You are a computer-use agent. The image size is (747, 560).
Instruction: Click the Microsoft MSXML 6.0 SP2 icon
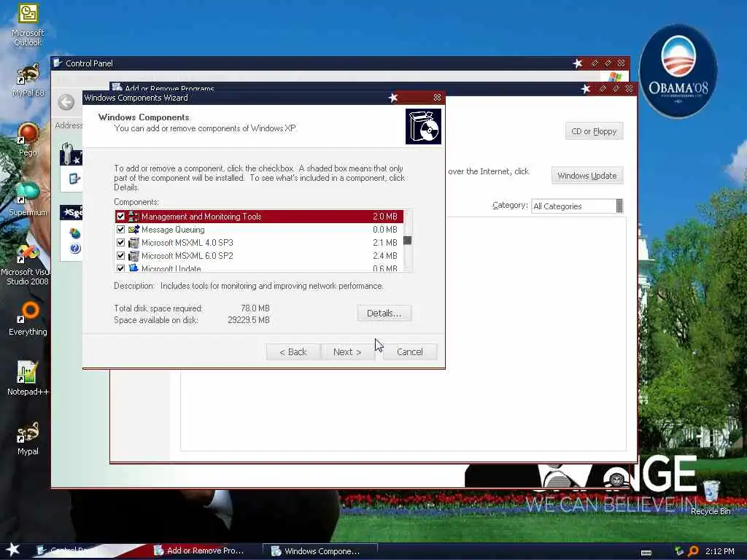click(133, 256)
